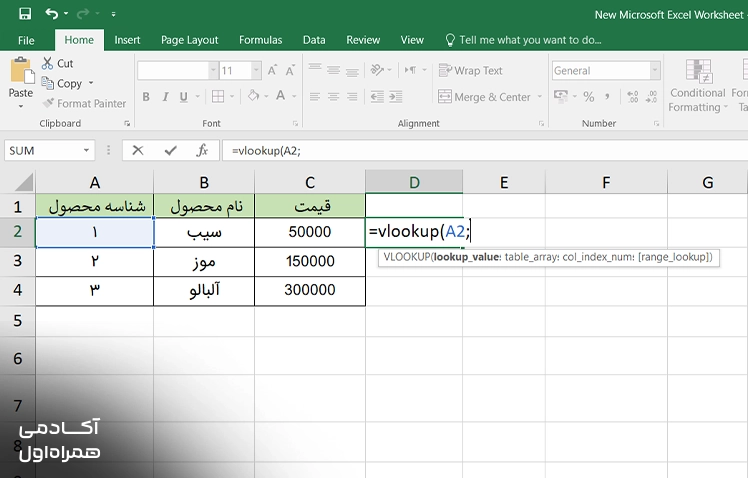The height and width of the screenshot is (478, 748).
Task: Click the Insert Function fx icon
Action: (x=202, y=151)
